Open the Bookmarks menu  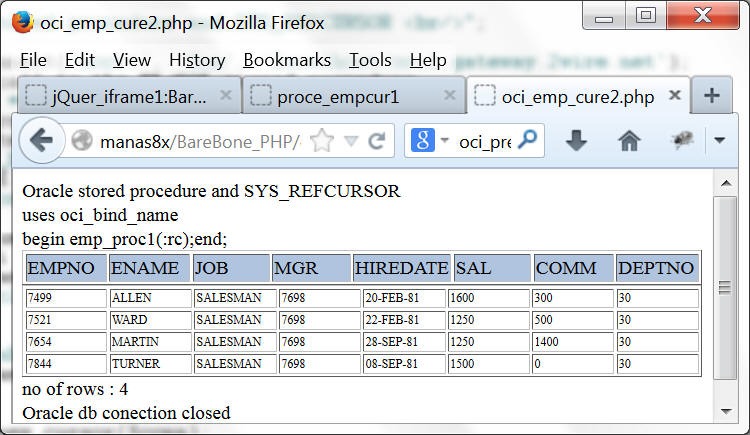[287, 60]
